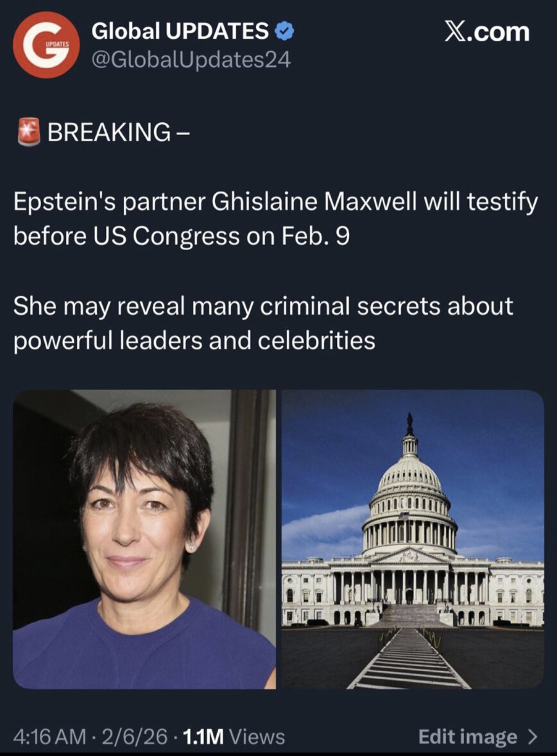Click the chevron arrow beside Edit image
Viewport: 557px width, 756px height.
(533, 736)
